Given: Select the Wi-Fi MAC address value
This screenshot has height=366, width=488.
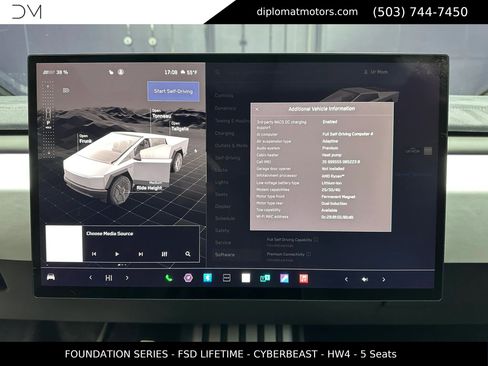Looking at the screenshot, I should 337,217.
